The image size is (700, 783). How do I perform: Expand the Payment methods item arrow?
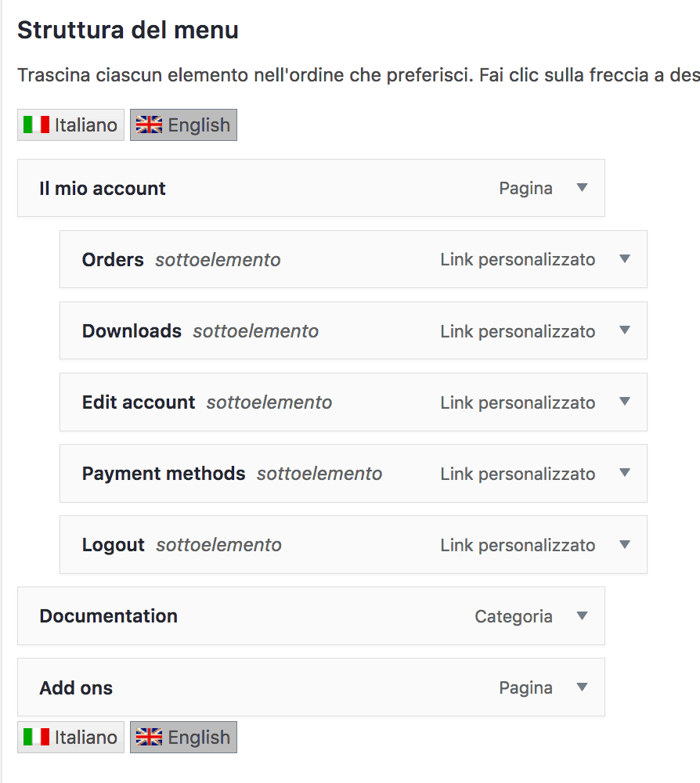625,472
